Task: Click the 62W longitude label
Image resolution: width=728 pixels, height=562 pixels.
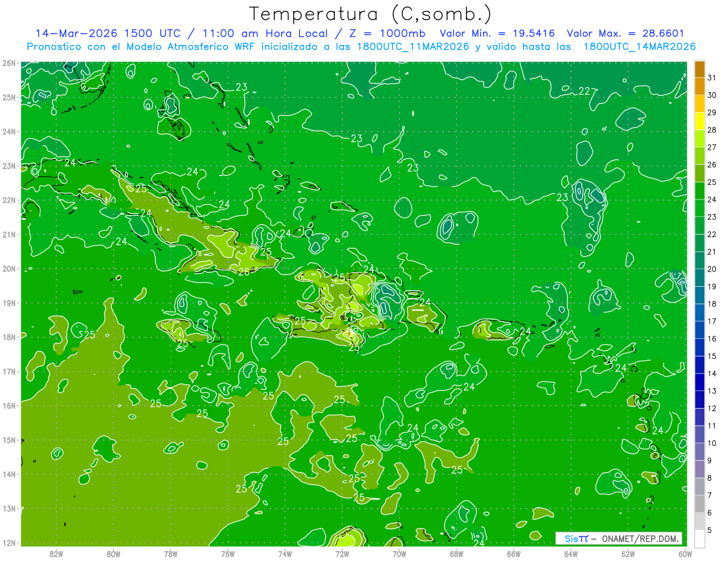Action: click(628, 554)
